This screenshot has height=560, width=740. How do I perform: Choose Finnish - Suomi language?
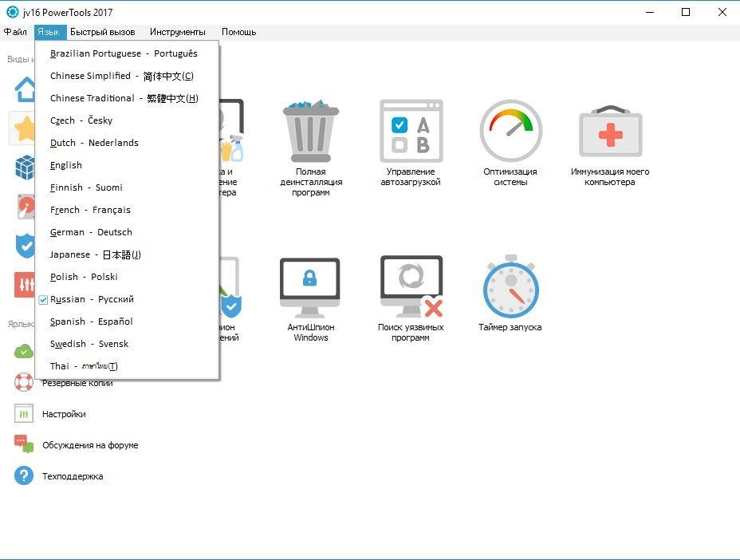point(127,187)
